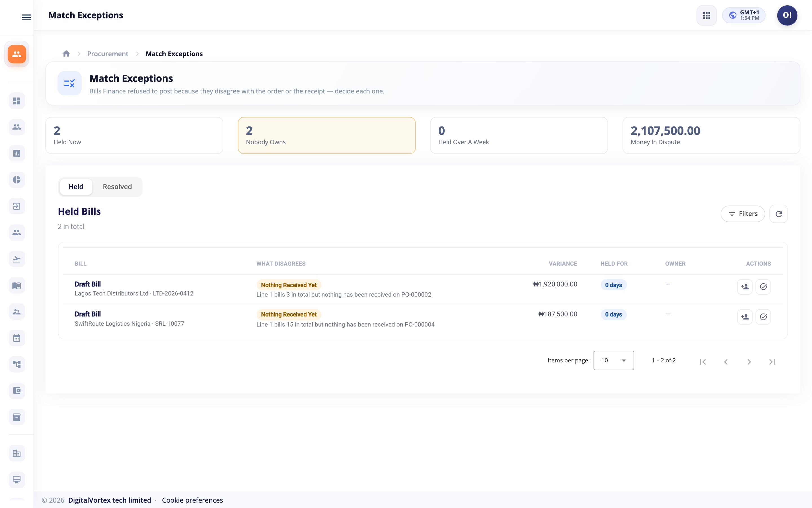The height and width of the screenshot is (508, 812).
Task: Go to the previous page of results
Action: 726,362
